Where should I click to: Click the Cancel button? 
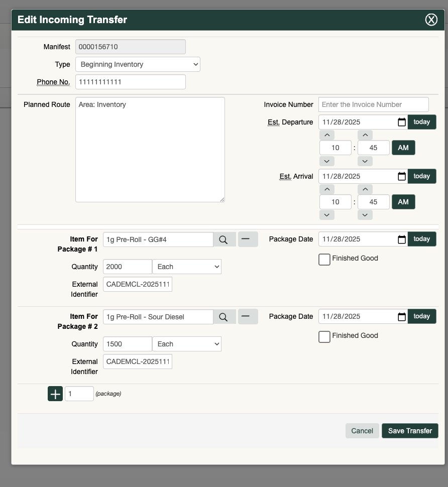(362, 431)
